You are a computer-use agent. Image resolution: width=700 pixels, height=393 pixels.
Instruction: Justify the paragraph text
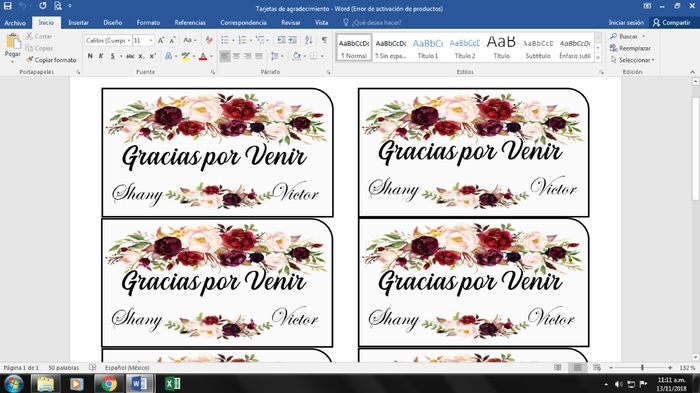tap(259, 56)
